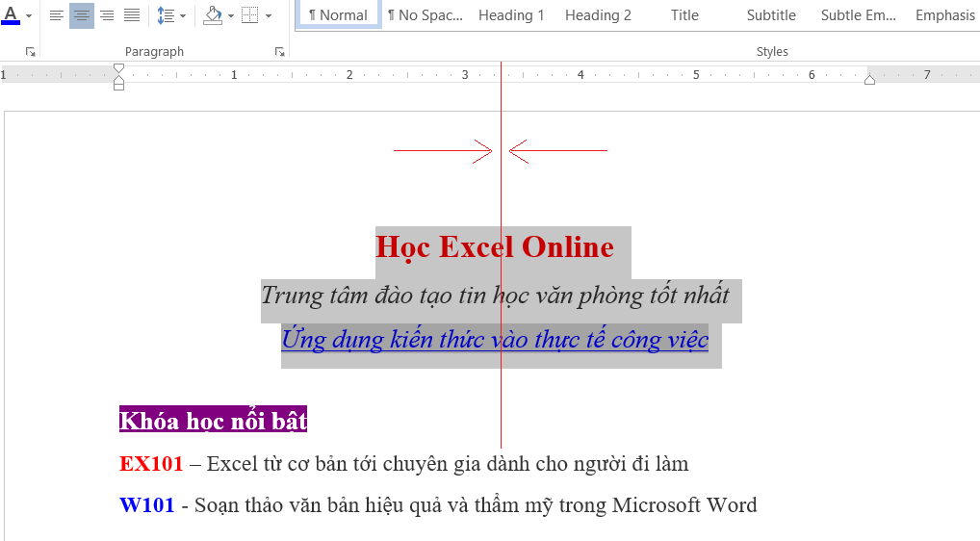Open the link 'Ứng dụng kiến thức vào thực tế'
The image size is (980, 541).
point(444,339)
